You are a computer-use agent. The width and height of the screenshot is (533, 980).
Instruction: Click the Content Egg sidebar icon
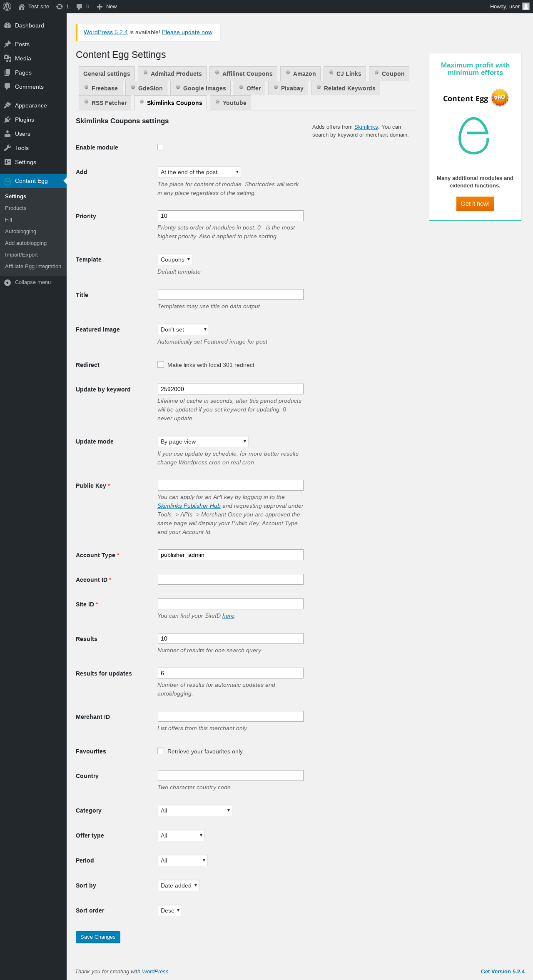click(x=7, y=181)
